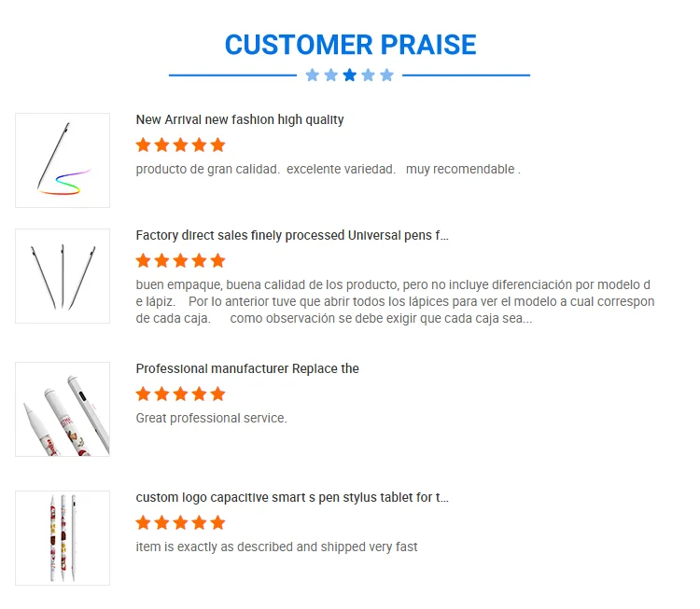Open "Professional manufacturer Replace the" product link
The image size is (700, 609).
pos(247,368)
